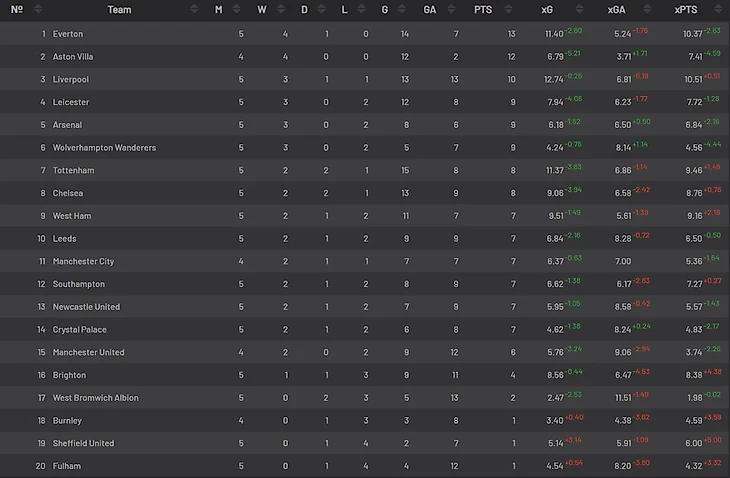Open the Crystal Palace team link
Image resolution: width=730 pixels, height=478 pixels.
[x=80, y=330]
